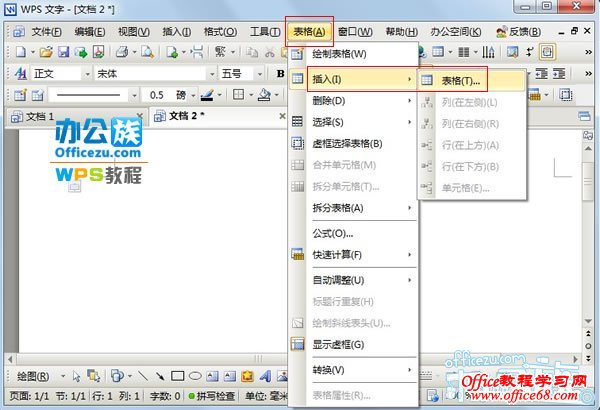Open the 编辑(E) menu
The height and width of the screenshot is (410, 600).
coord(90,32)
